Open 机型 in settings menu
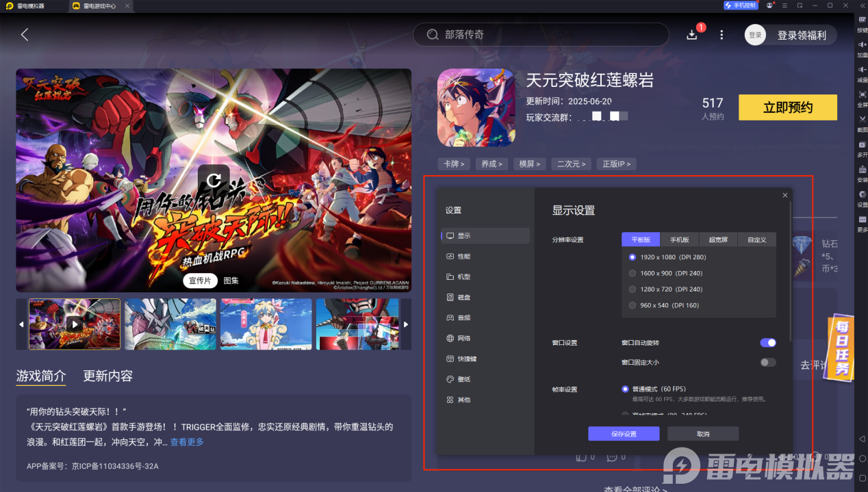Viewport: 868px width, 492px height. point(485,276)
